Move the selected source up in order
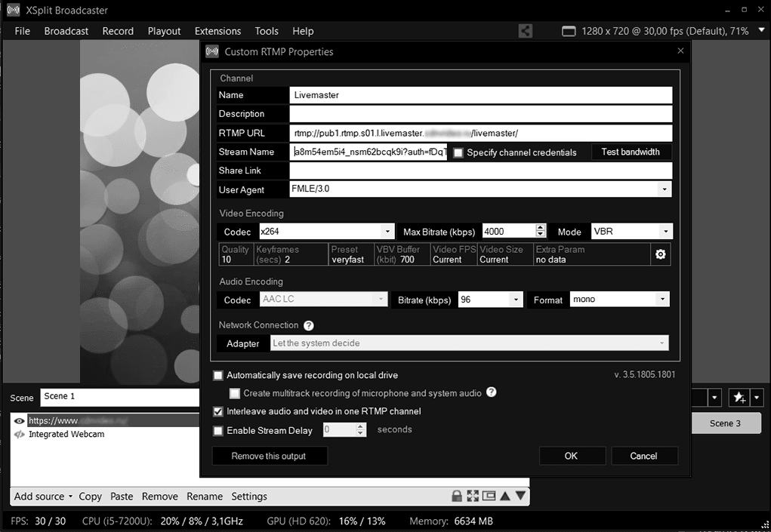The width and height of the screenshot is (771, 532). [504, 496]
